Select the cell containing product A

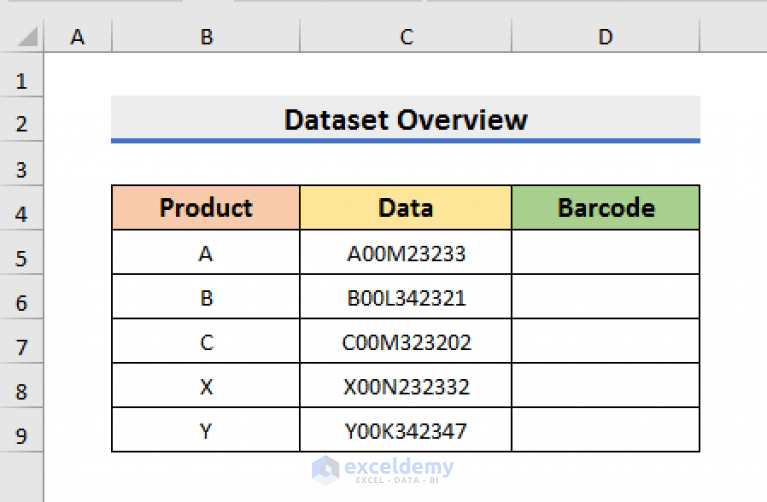coord(206,252)
